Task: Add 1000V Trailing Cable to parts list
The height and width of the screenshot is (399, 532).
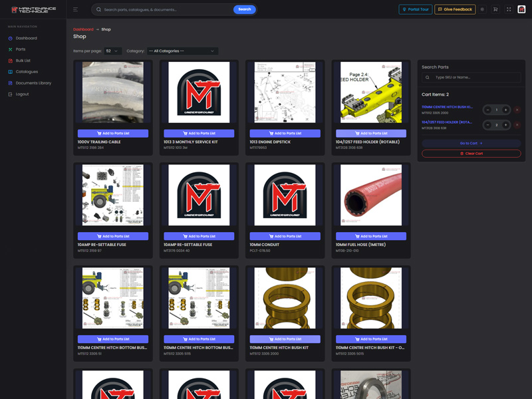Action: [x=113, y=134]
